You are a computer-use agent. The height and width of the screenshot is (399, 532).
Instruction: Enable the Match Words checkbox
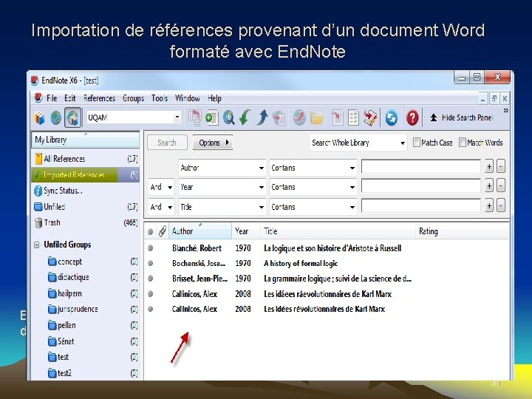pos(462,143)
